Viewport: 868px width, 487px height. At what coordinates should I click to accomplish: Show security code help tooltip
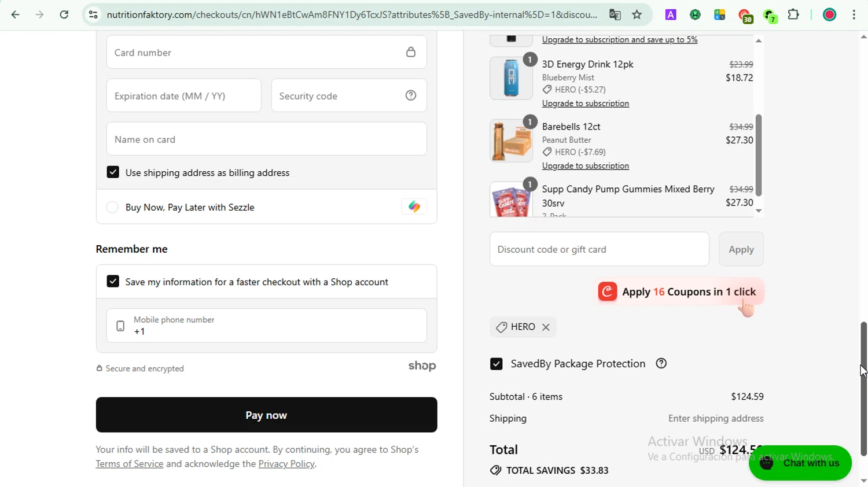(411, 95)
